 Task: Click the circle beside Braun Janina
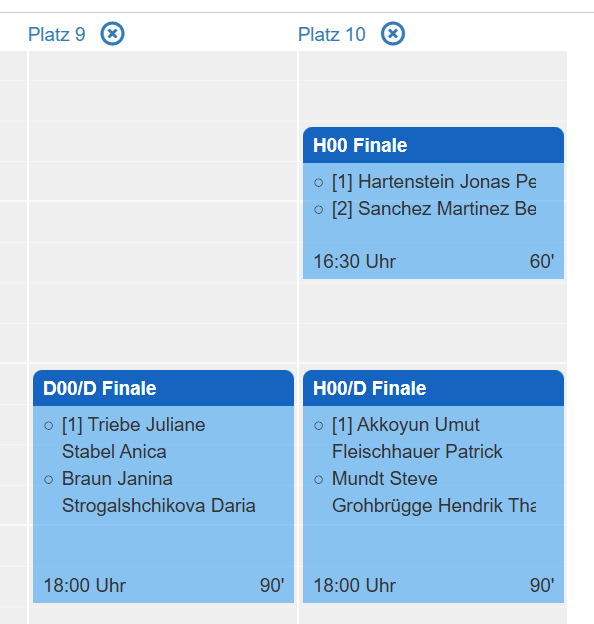pos(49,480)
